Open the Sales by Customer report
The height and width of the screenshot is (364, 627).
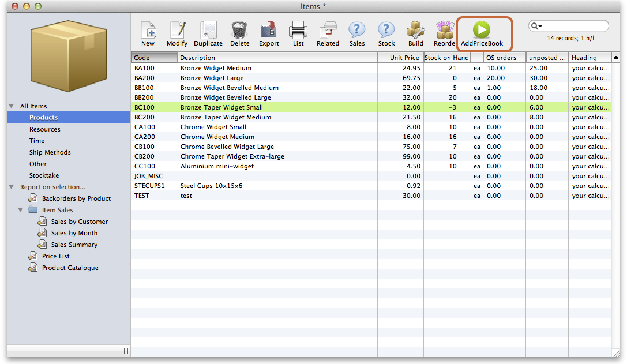point(79,222)
